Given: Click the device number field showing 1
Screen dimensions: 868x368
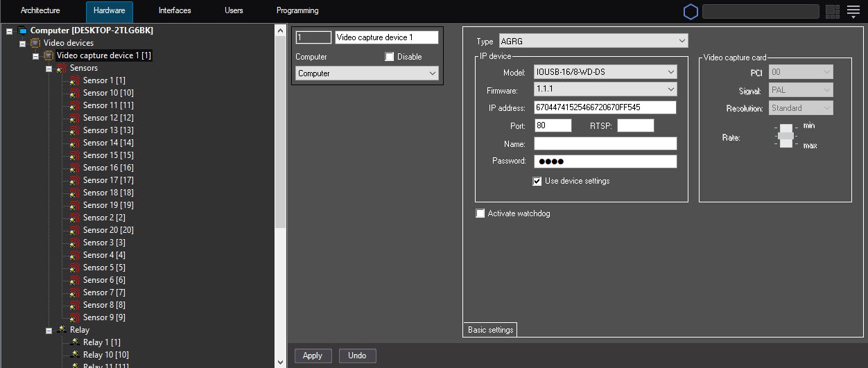Looking at the screenshot, I should coord(313,37).
